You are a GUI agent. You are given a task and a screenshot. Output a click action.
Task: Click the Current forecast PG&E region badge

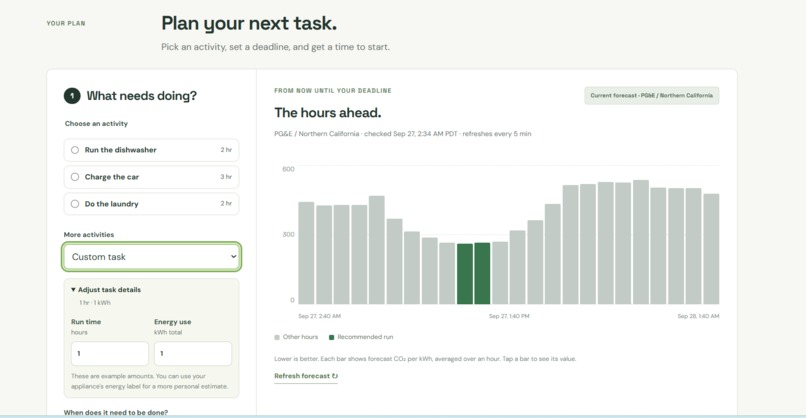(x=651, y=96)
